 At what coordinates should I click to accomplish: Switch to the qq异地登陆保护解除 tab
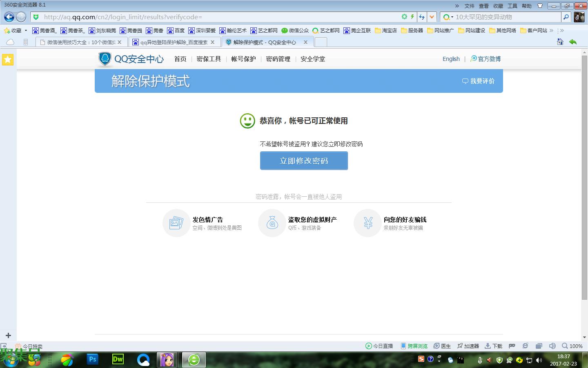[x=174, y=42]
